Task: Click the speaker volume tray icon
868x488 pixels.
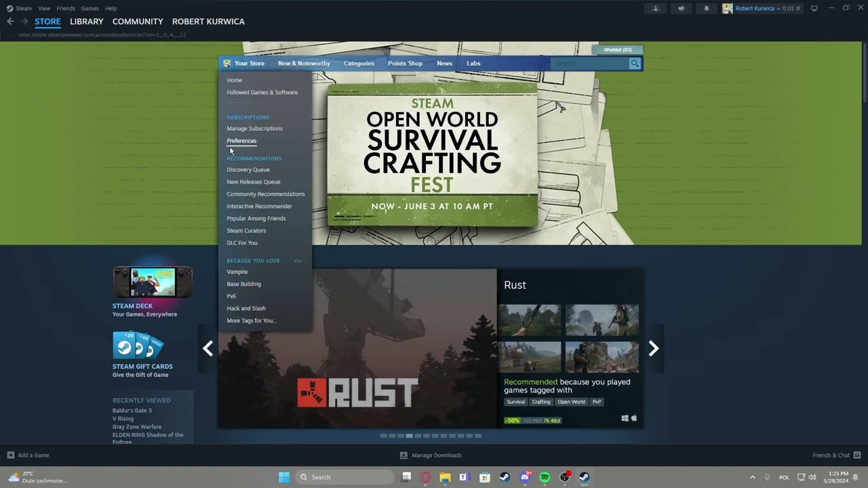Action: [812, 477]
